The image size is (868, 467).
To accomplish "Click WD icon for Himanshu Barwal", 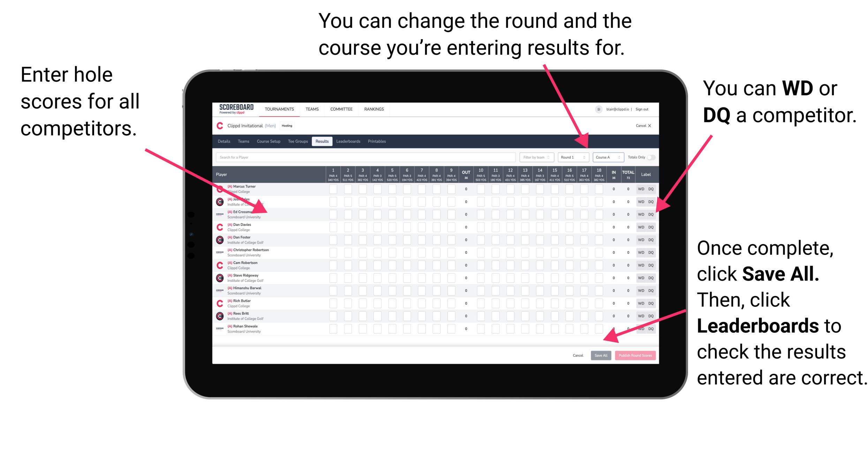I will pyautogui.click(x=640, y=291).
